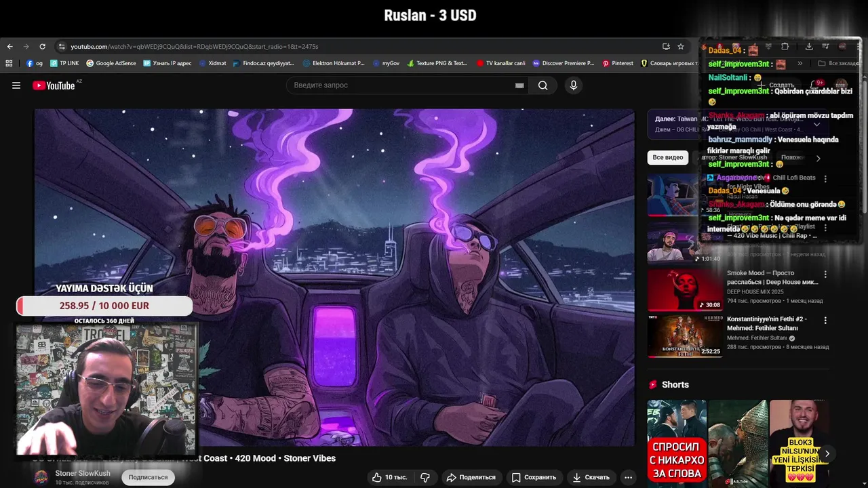This screenshot has width=868, height=488.
Task: Open the Stoner SlowKush channel name link
Action: coord(83,473)
